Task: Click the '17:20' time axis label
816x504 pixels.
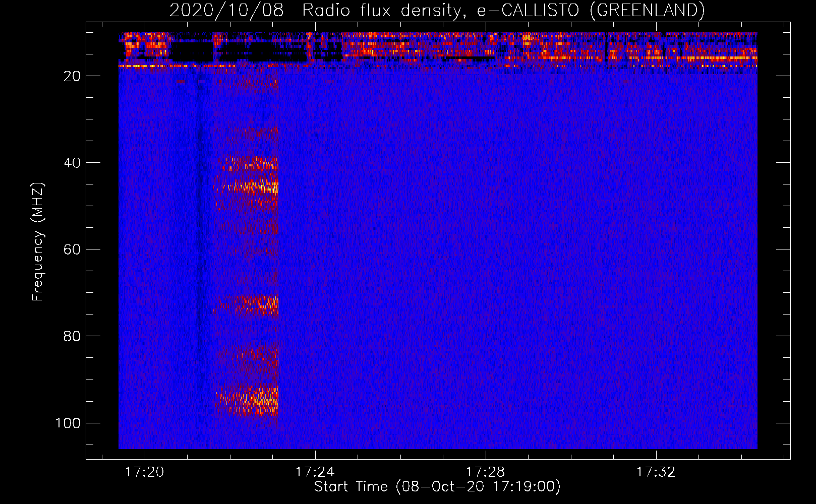Action: [x=145, y=472]
